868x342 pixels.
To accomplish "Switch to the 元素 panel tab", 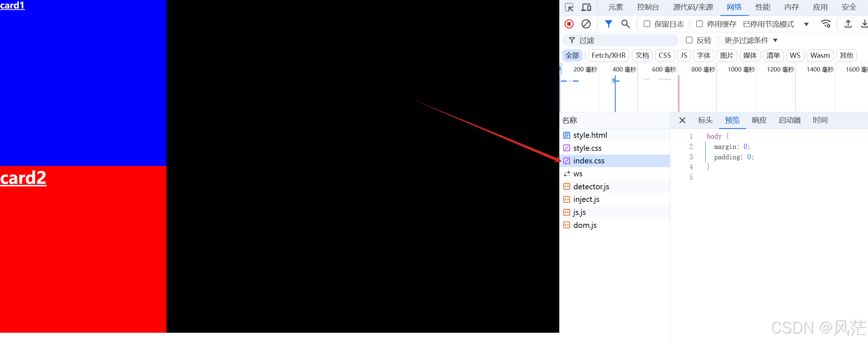I will [x=616, y=7].
